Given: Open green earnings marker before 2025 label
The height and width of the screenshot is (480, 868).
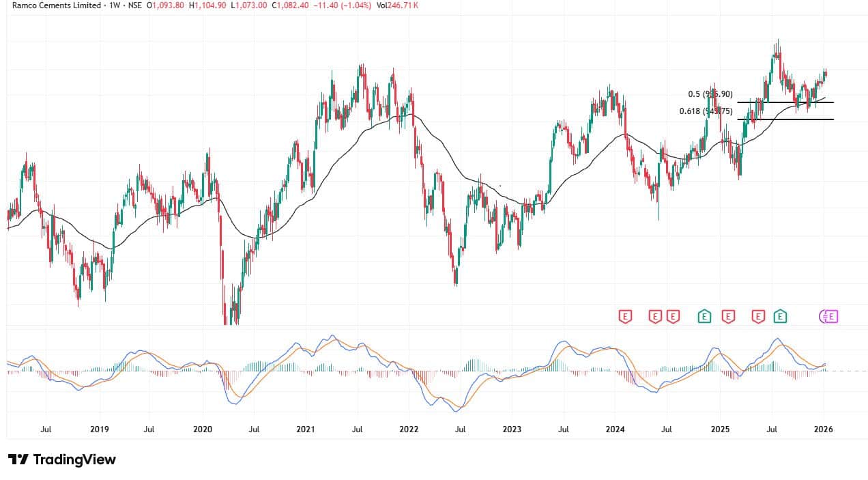Looking at the screenshot, I should point(704,316).
